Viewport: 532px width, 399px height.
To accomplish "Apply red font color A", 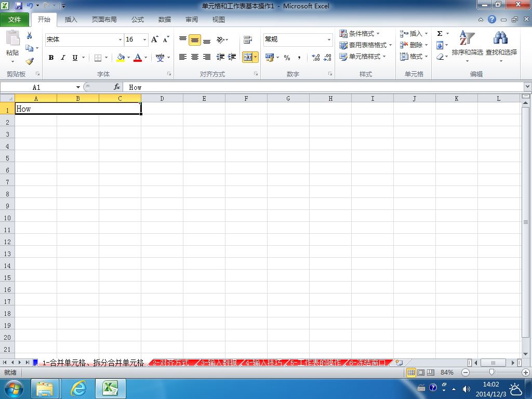I will pos(137,58).
